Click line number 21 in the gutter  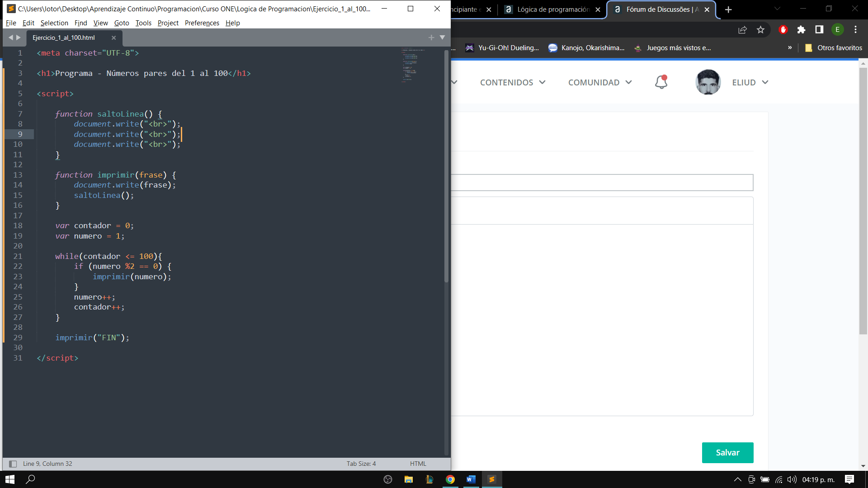click(18, 256)
